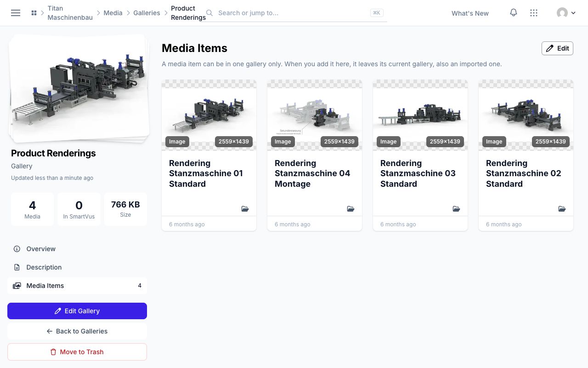Open the notifications bell
This screenshot has height=368, width=588.
pyautogui.click(x=514, y=13)
